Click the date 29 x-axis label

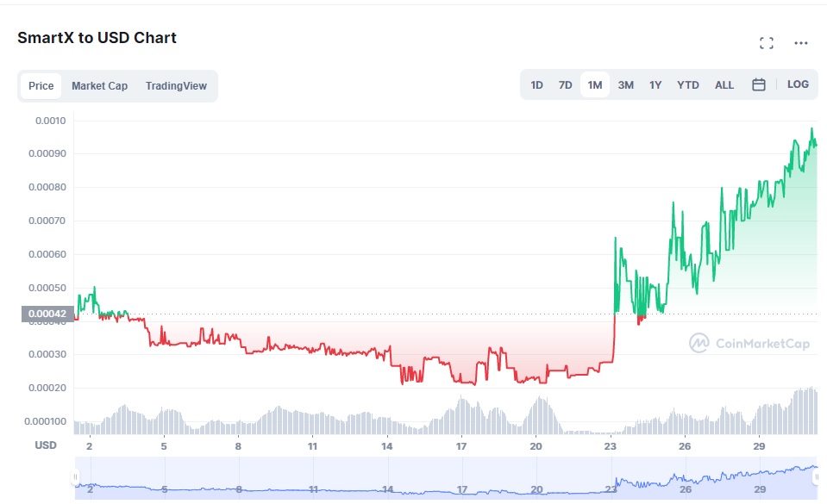click(x=759, y=446)
